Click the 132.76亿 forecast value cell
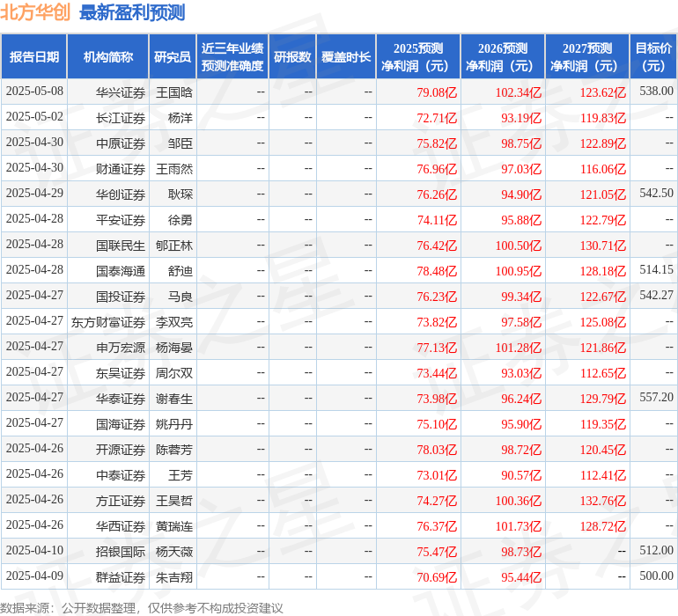 click(602, 501)
